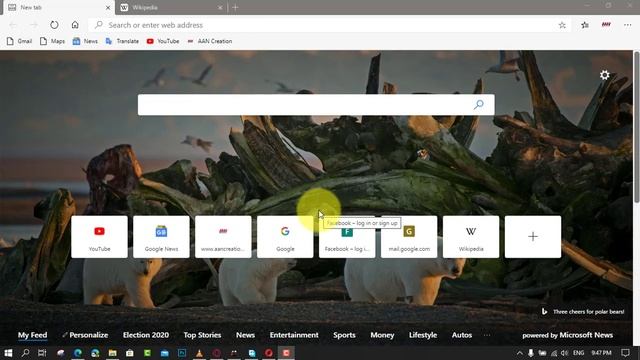Open the volume control in system tray
The image size is (640, 360).
coord(564,353)
